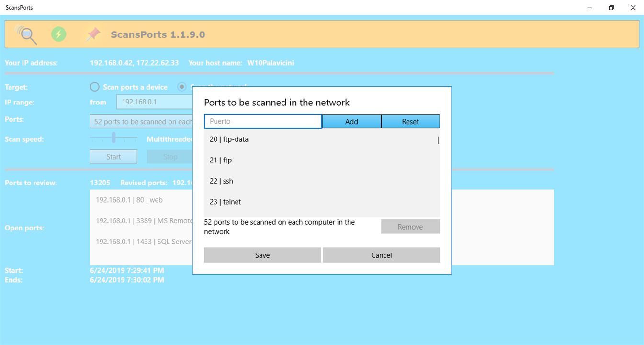The image size is (644, 345).
Task: Click the Puerto port input field
Action: click(x=263, y=121)
